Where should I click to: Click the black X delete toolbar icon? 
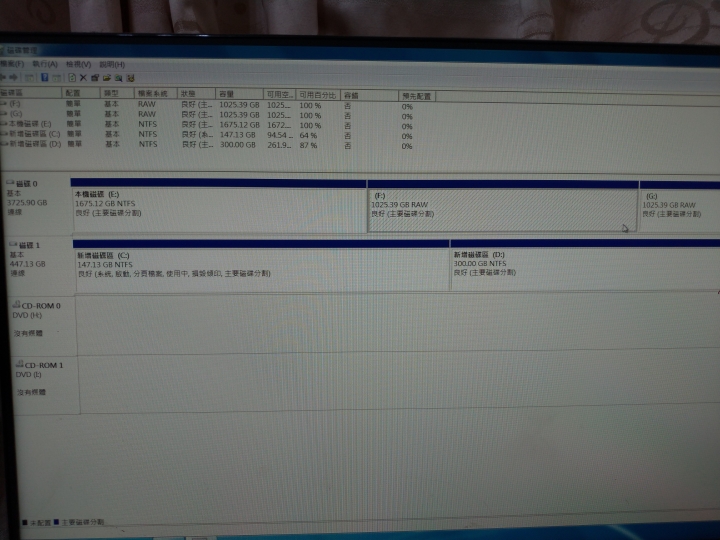(x=83, y=78)
